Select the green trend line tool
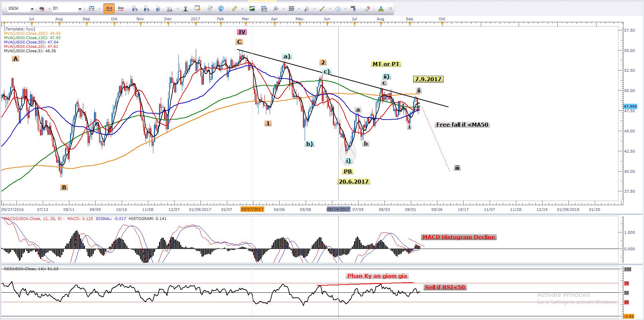The width and height of the screenshot is (644, 320). pyautogui.click(x=322, y=9)
